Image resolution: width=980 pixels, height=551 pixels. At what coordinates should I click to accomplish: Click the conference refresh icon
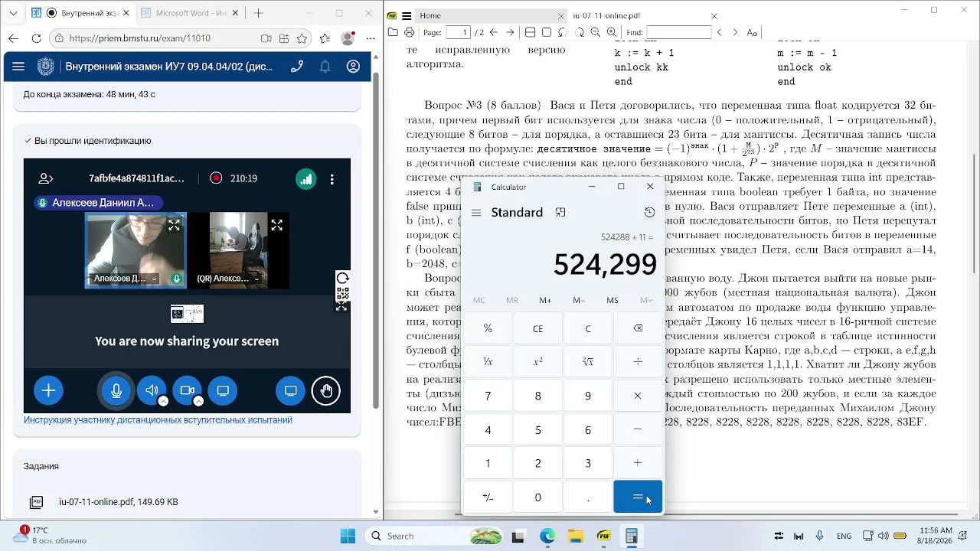[342, 278]
